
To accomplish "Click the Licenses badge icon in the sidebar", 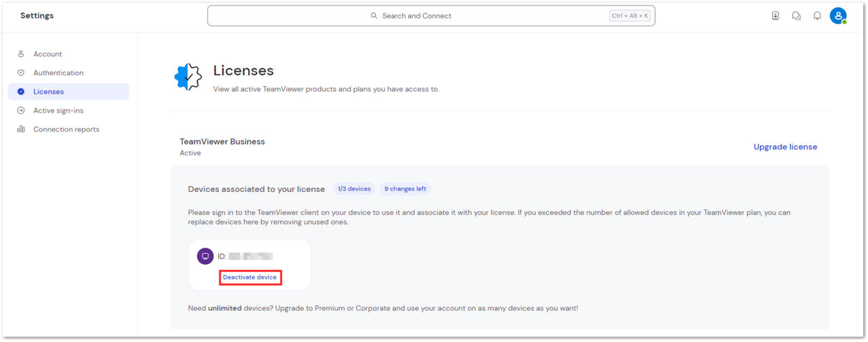I will tap(21, 92).
